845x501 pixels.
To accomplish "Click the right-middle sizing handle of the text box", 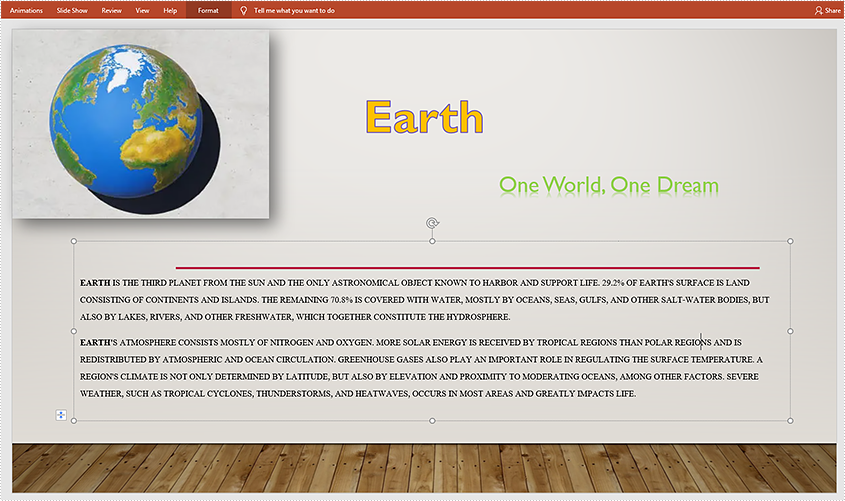I will point(790,331).
